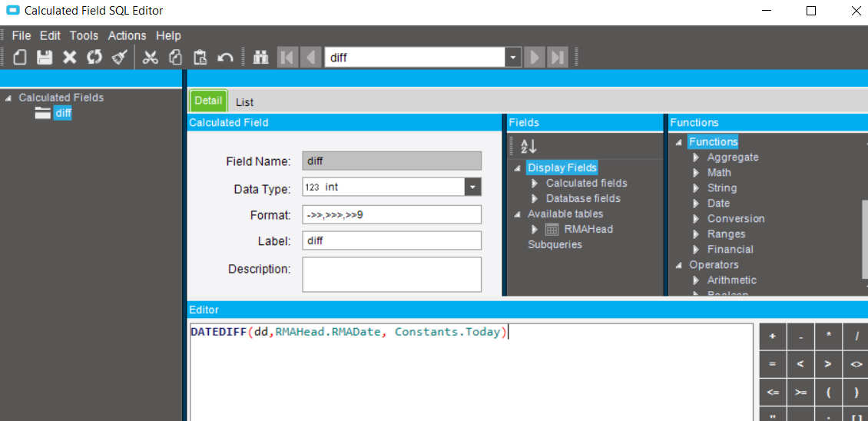868x421 pixels.
Task: Insert the multiply asterisk operator
Action: 829,336
